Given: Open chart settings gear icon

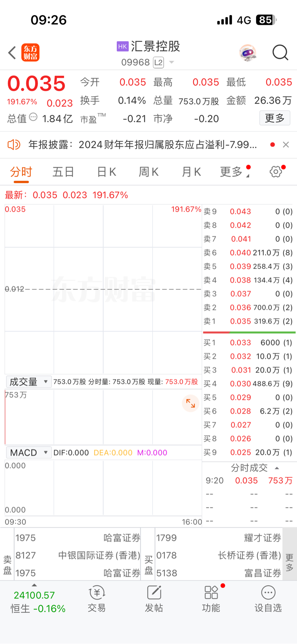Looking at the screenshot, I should coord(276,172).
